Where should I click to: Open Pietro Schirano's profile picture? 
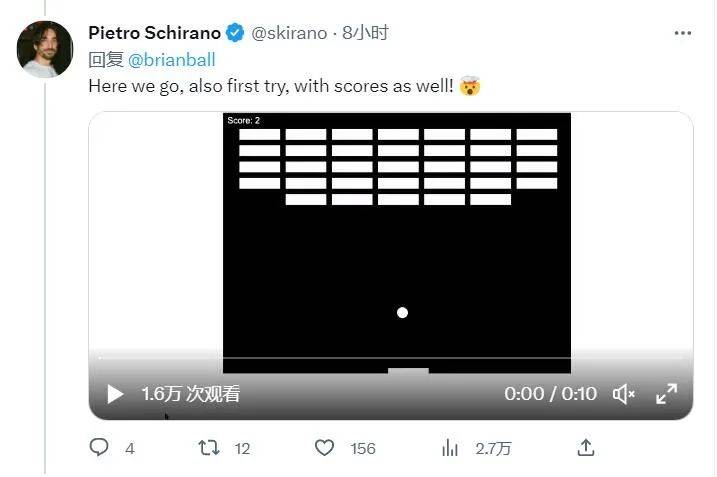tap(45, 50)
